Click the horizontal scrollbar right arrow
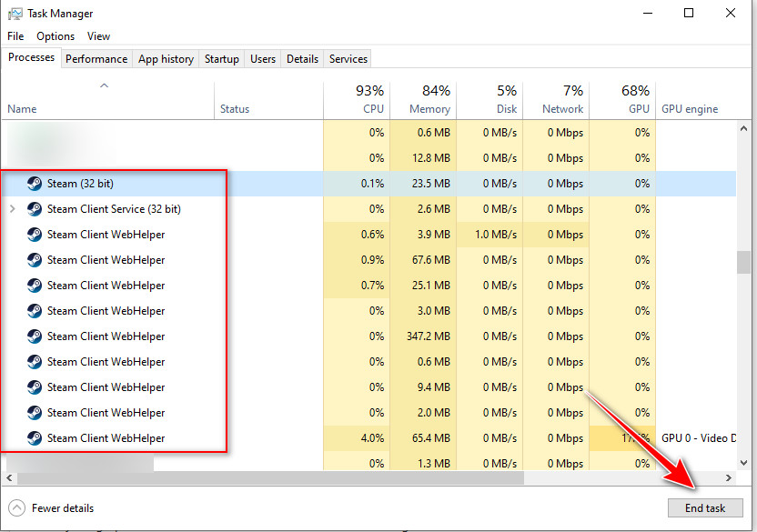The width and height of the screenshot is (757, 532). (729, 478)
